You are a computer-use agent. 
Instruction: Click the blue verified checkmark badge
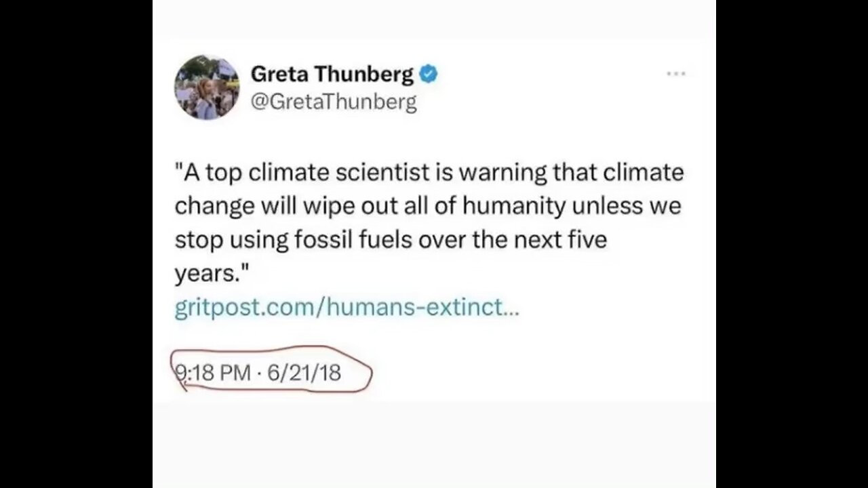pos(428,75)
